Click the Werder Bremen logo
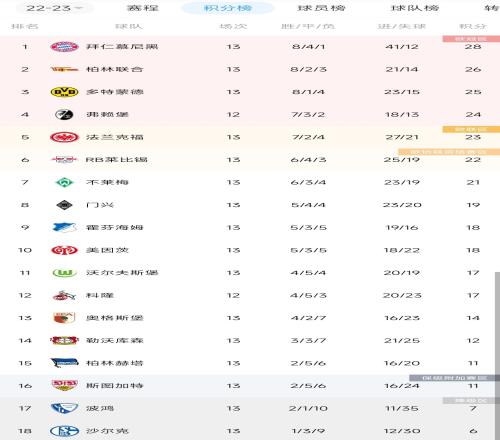Screen dimensions: 500x440 64,182
